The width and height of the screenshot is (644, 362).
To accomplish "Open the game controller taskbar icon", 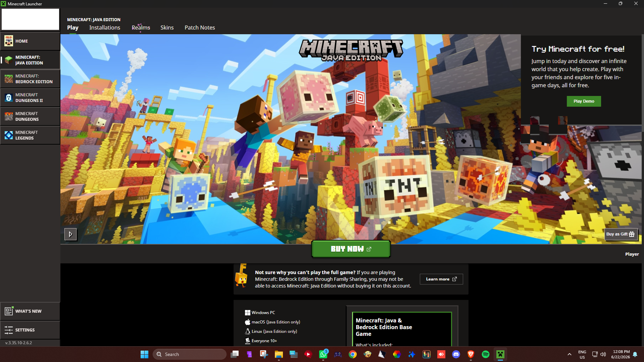I will pyautogui.click(x=338, y=354).
